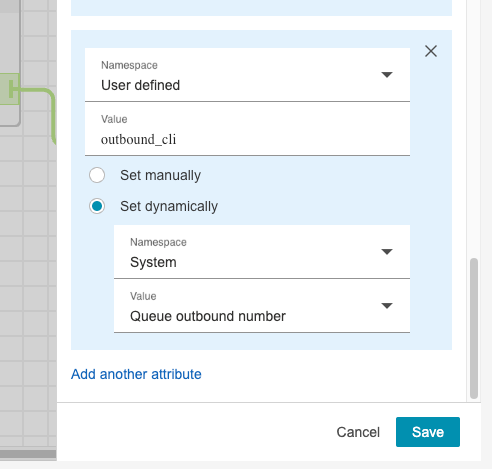Viewport: 492px width, 469px height.
Task: Click the arrow icon beside User defined
Action: (x=387, y=75)
